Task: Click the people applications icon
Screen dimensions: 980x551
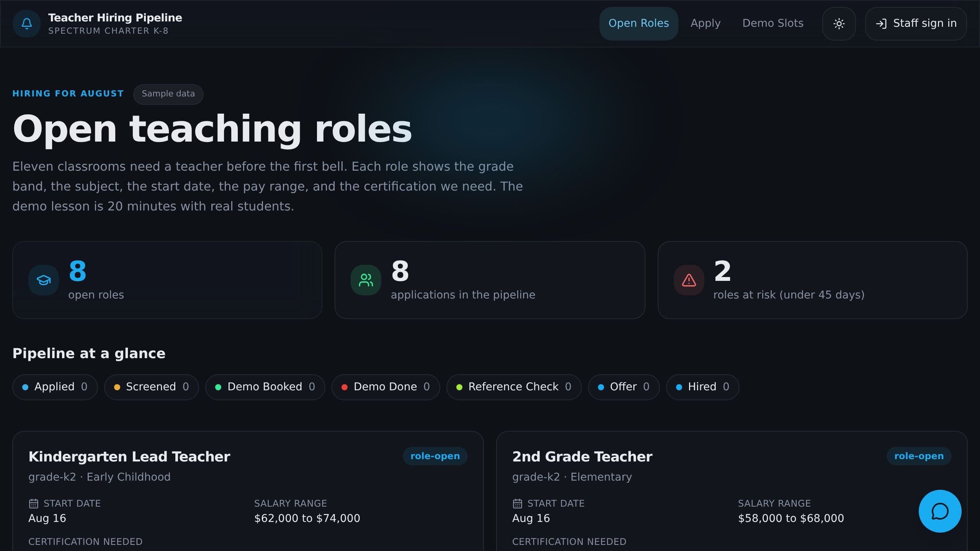Action: (x=366, y=280)
